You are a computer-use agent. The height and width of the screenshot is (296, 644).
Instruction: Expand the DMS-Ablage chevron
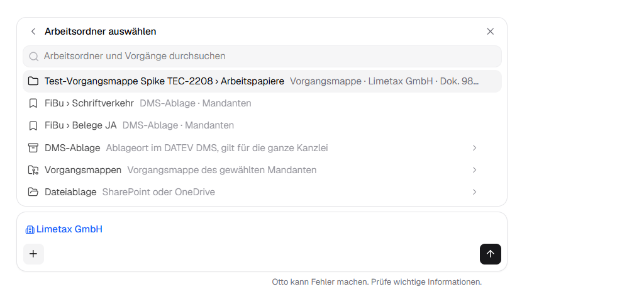tap(474, 147)
